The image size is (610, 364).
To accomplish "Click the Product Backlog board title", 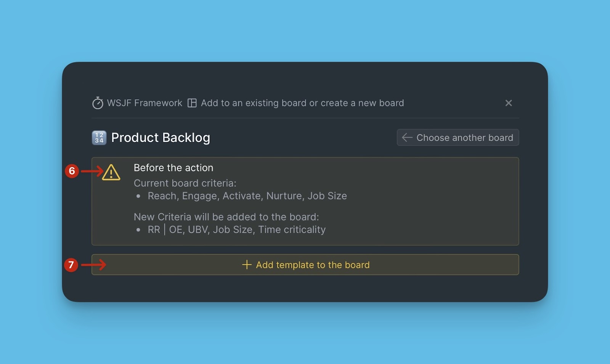I will point(161,138).
